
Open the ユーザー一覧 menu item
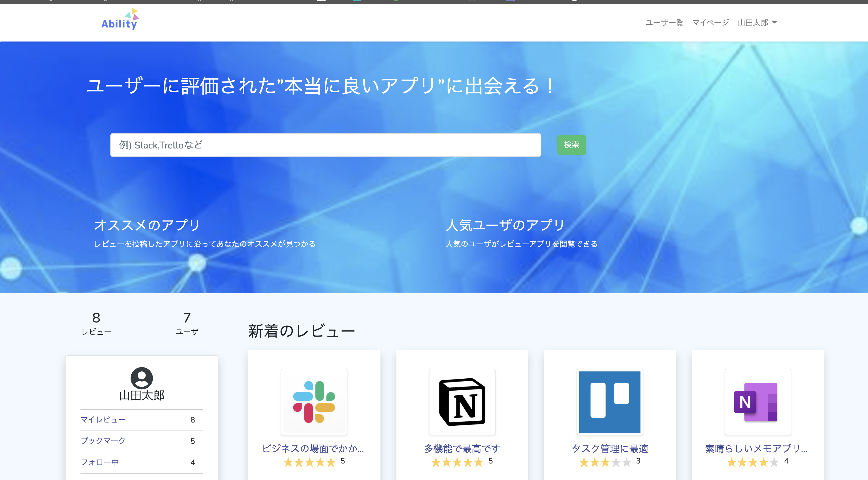[664, 22]
